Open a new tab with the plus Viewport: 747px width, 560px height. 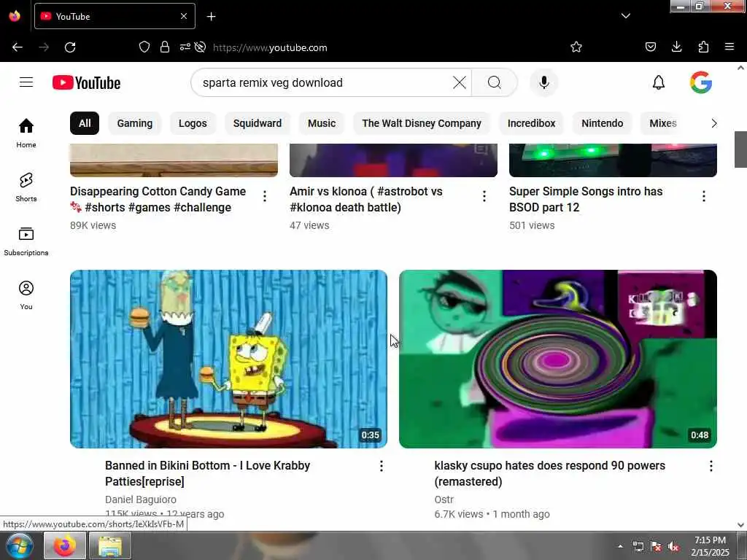211,17
